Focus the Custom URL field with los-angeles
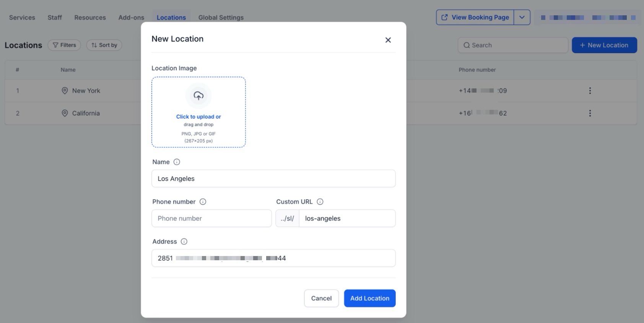 pyautogui.click(x=346, y=219)
